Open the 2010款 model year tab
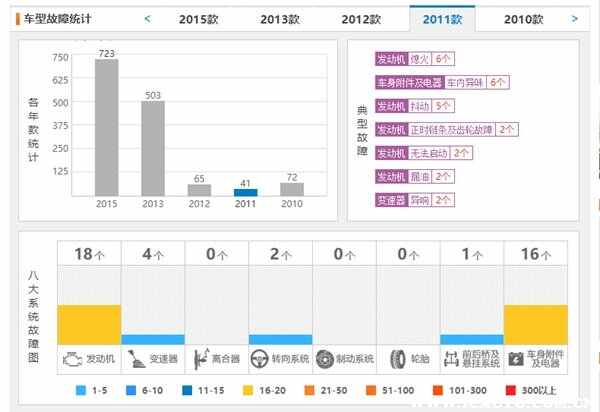 pos(523,19)
